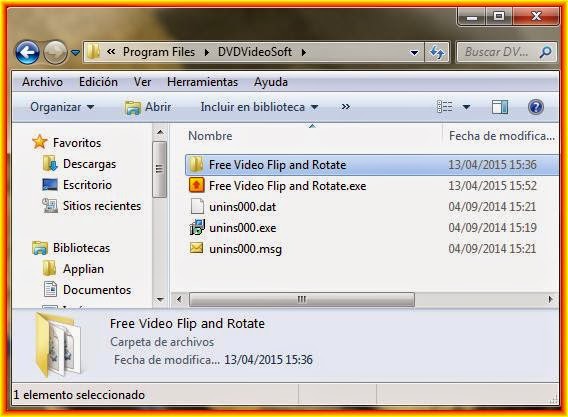Sort by the Nombre column header
This screenshot has height=417, width=568.
point(210,136)
